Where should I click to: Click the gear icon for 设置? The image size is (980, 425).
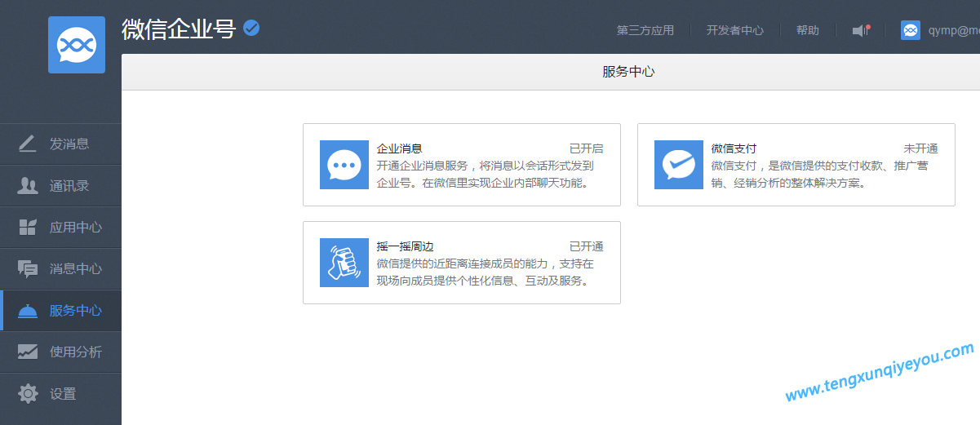[x=28, y=393]
